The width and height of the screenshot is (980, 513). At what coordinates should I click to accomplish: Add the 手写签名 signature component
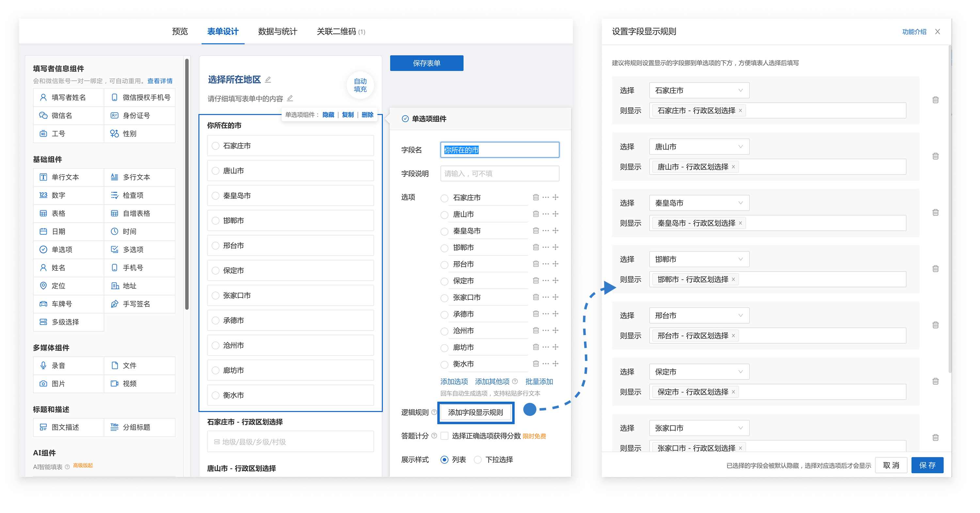pyautogui.click(x=136, y=304)
